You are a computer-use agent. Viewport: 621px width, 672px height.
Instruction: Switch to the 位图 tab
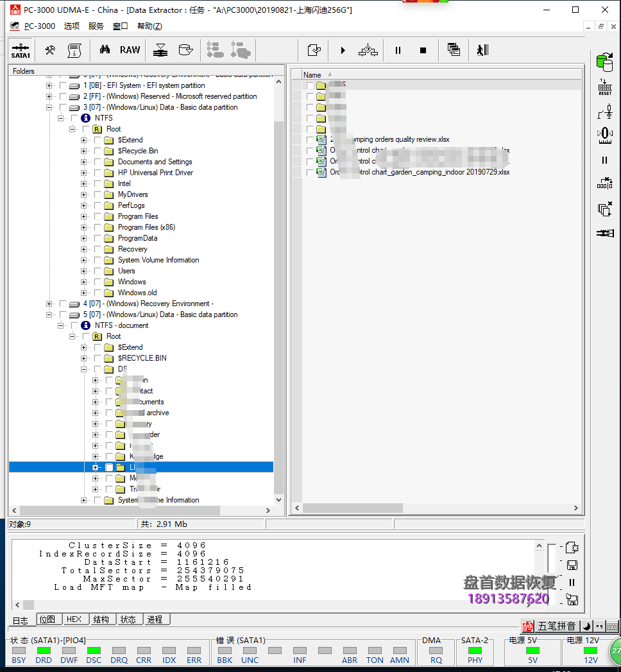coord(47,619)
